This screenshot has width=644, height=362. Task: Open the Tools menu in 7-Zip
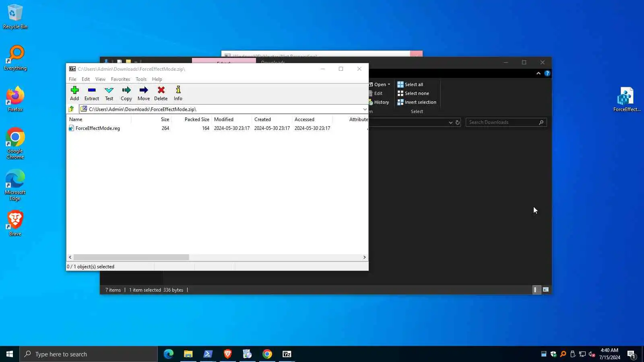(141, 79)
